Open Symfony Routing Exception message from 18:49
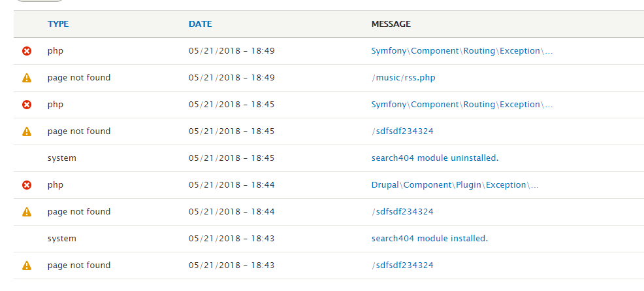 (462, 51)
